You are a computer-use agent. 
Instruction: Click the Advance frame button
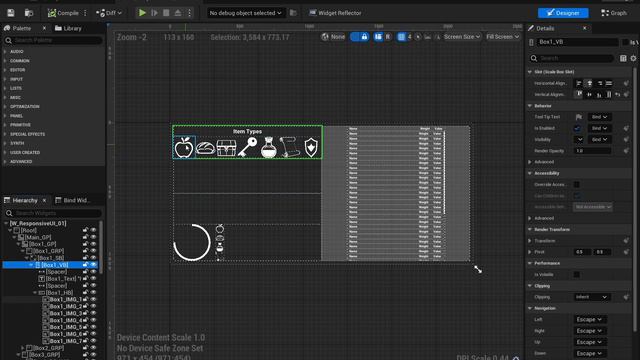154,13
